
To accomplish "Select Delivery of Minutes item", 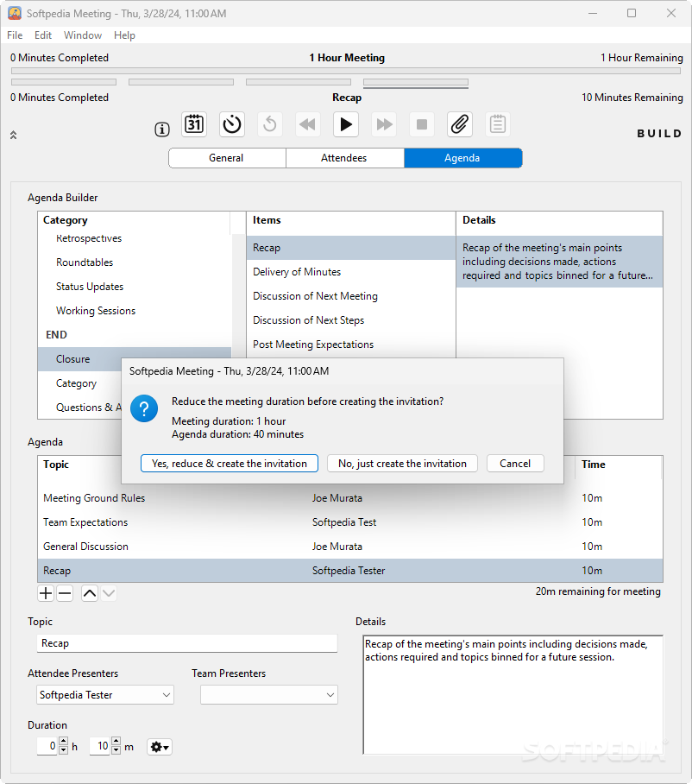I will 351,272.
